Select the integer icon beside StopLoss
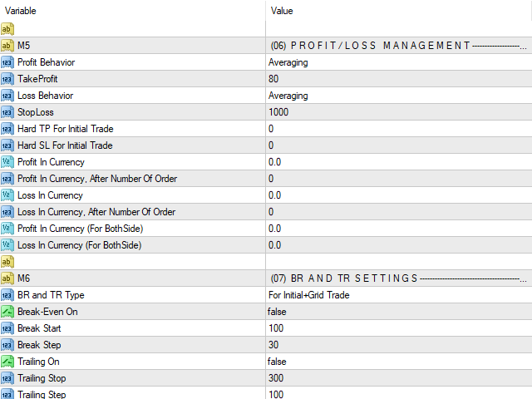Viewport: 532px width, 399px height. click(x=7, y=112)
